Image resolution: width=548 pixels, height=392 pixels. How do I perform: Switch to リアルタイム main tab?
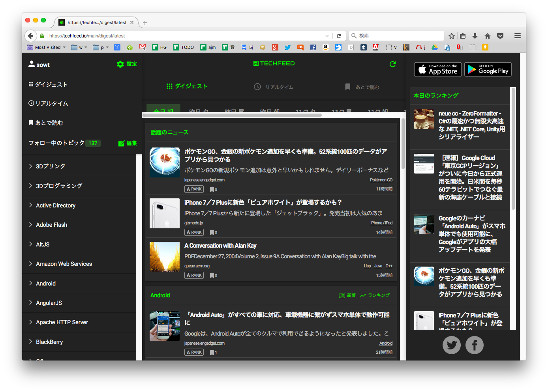[274, 87]
